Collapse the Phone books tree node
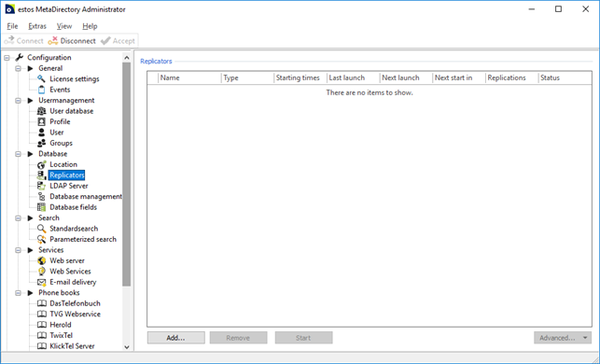The height and width of the screenshot is (364, 600). click(18, 293)
